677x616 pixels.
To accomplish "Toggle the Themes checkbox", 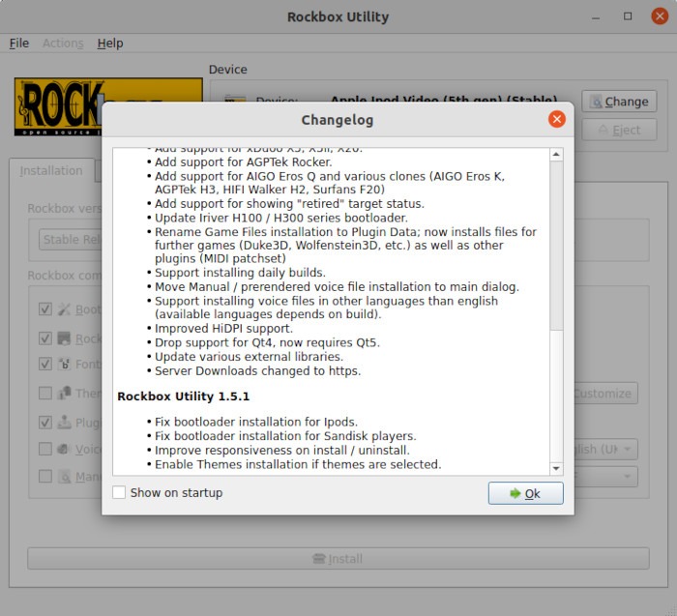I will click(45, 394).
